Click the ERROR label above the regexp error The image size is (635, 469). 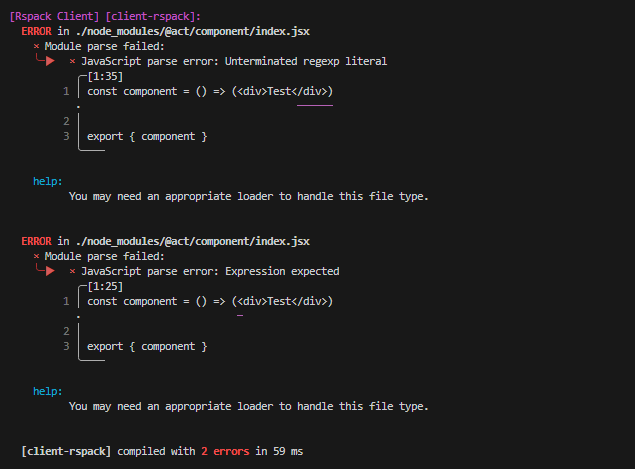[36, 31]
